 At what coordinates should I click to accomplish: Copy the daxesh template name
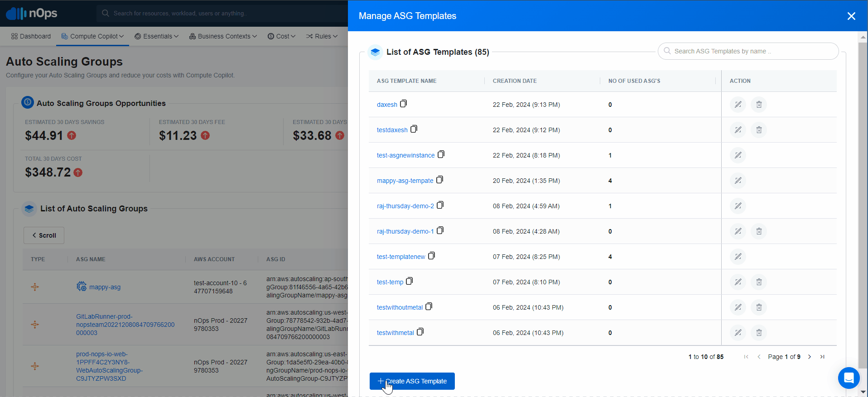point(404,104)
